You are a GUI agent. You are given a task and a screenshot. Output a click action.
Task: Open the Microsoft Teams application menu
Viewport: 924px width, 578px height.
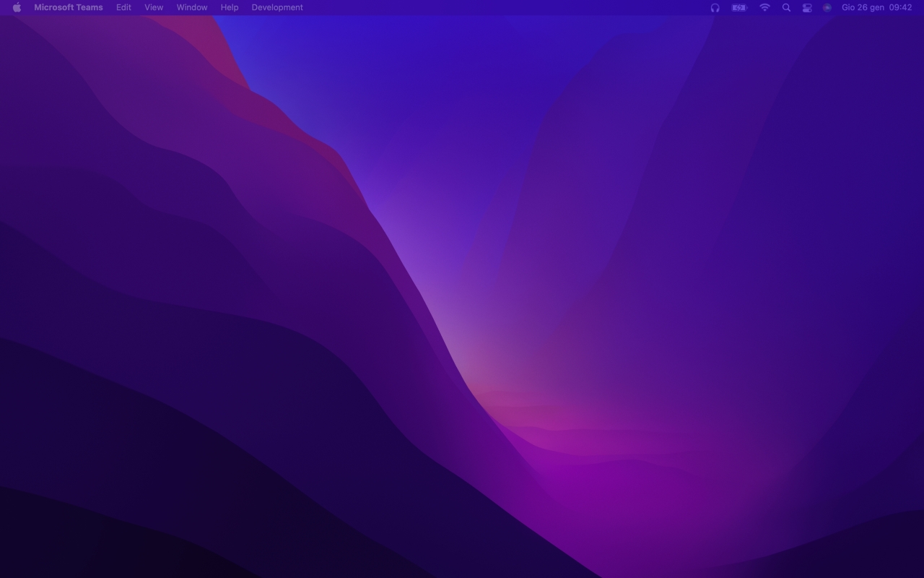pyautogui.click(x=68, y=7)
